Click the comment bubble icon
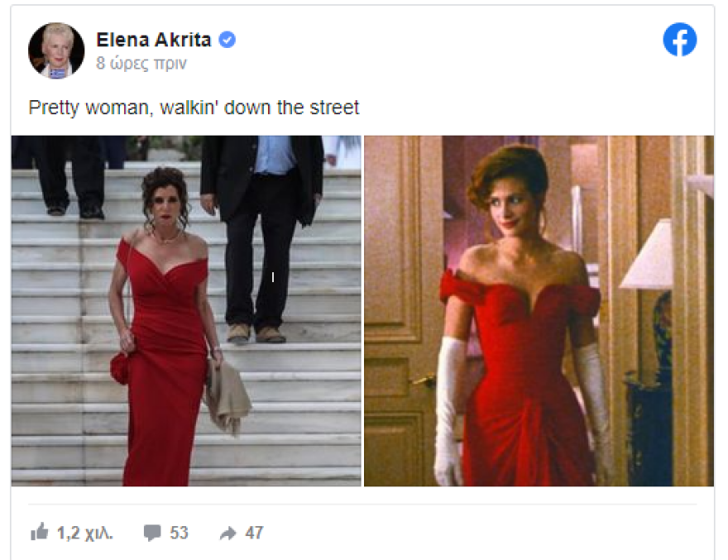This screenshot has height=560, width=728. [x=152, y=533]
